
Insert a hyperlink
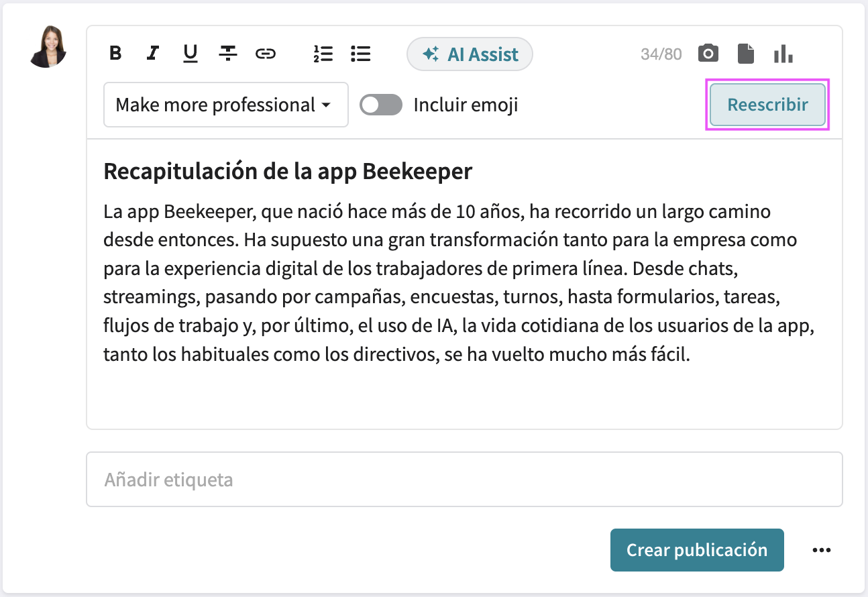click(x=266, y=54)
